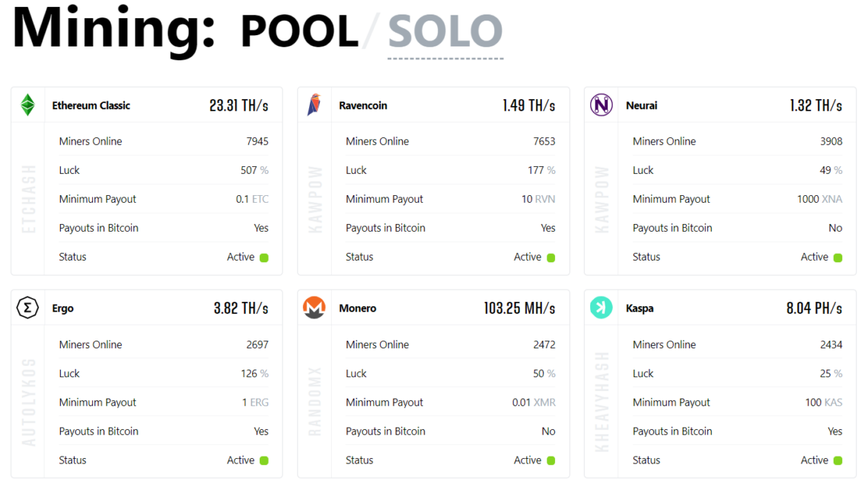Click the Monero logo icon
Viewport: 868px width, 487px height.
tap(314, 308)
